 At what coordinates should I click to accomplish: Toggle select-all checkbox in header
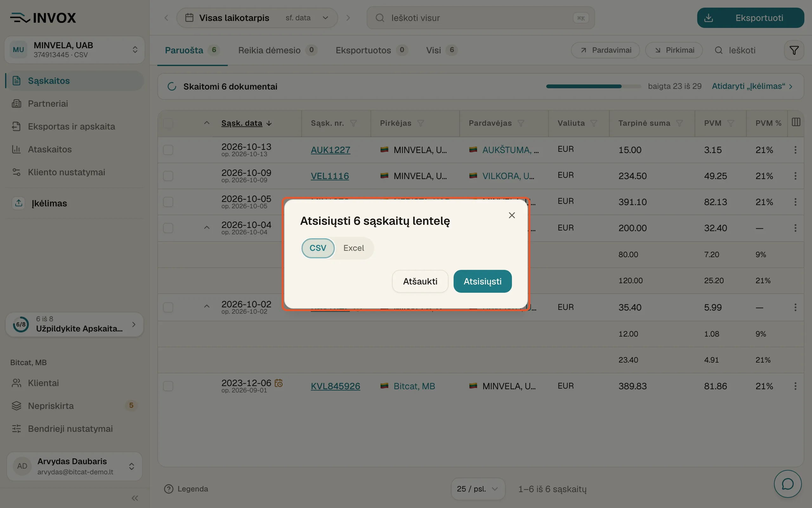click(x=168, y=123)
